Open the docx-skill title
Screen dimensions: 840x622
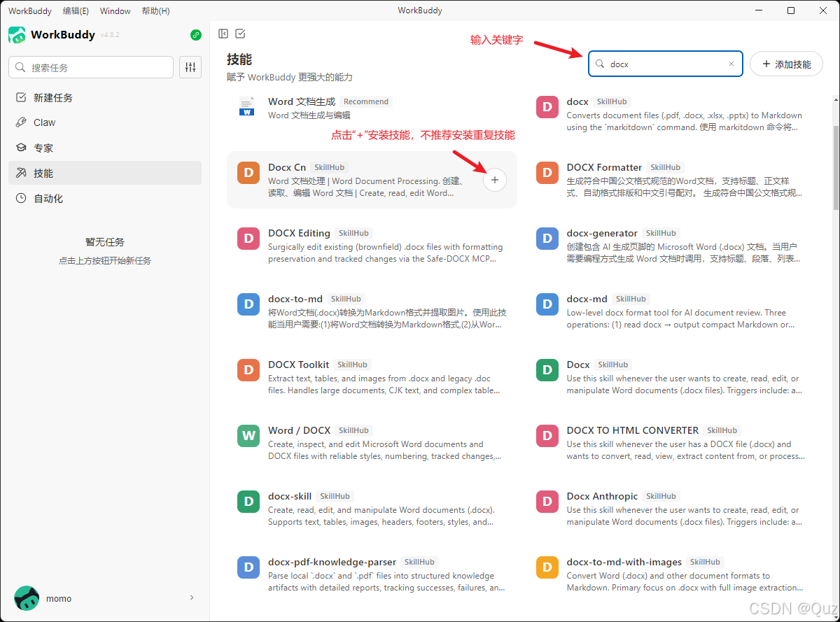click(290, 496)
